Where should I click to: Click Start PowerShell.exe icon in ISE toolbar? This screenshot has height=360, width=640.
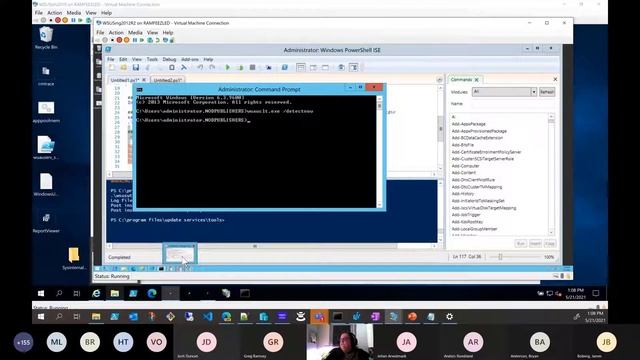(x=284, y=67)
